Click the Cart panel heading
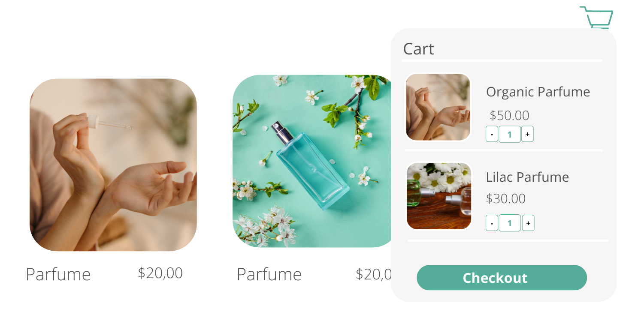Viewport: 644px width, 321px height. 418,49
